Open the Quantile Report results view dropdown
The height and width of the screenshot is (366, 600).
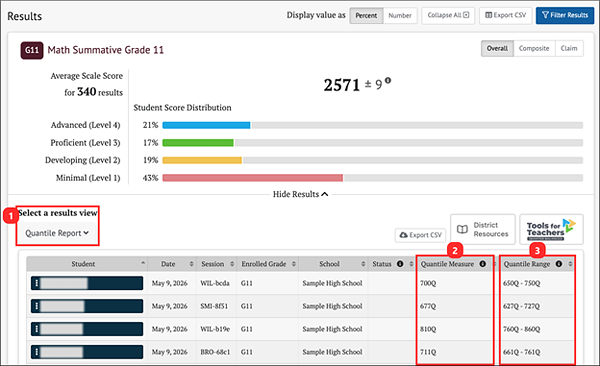pos(57,233)
